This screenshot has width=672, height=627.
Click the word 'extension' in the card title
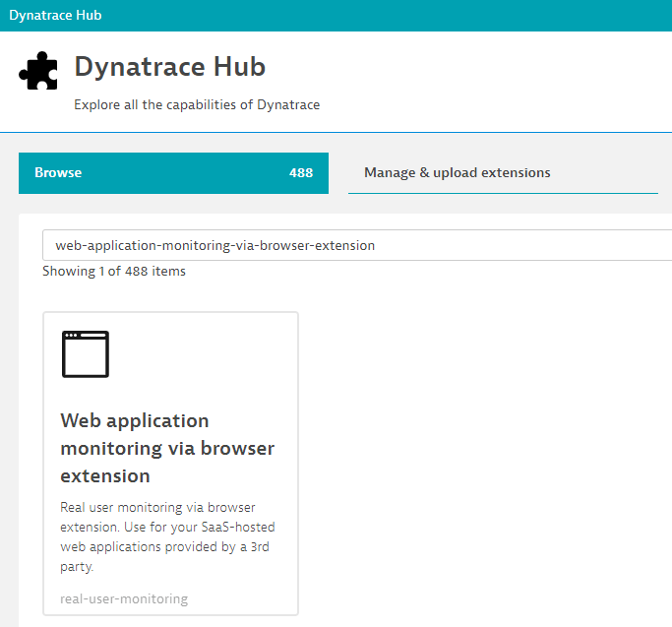click(105, 476)
